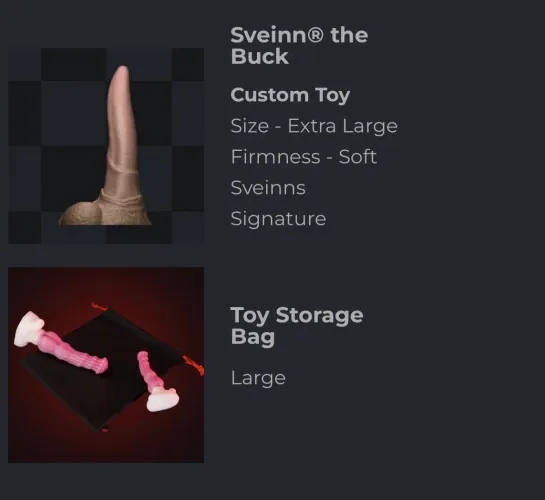The image size is (545, 500).
Task: Click the word Buck in product title
Action: coord(260,56)
